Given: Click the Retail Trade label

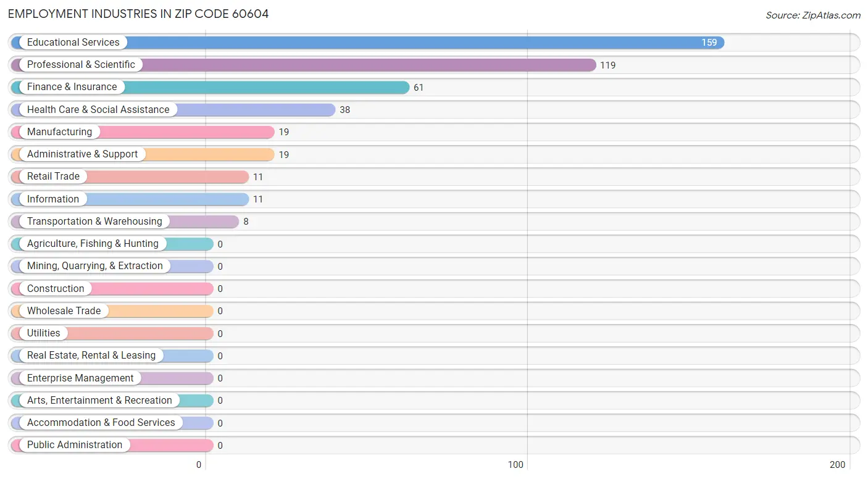Looking at the screenshot, I should [x=53, y=177].
